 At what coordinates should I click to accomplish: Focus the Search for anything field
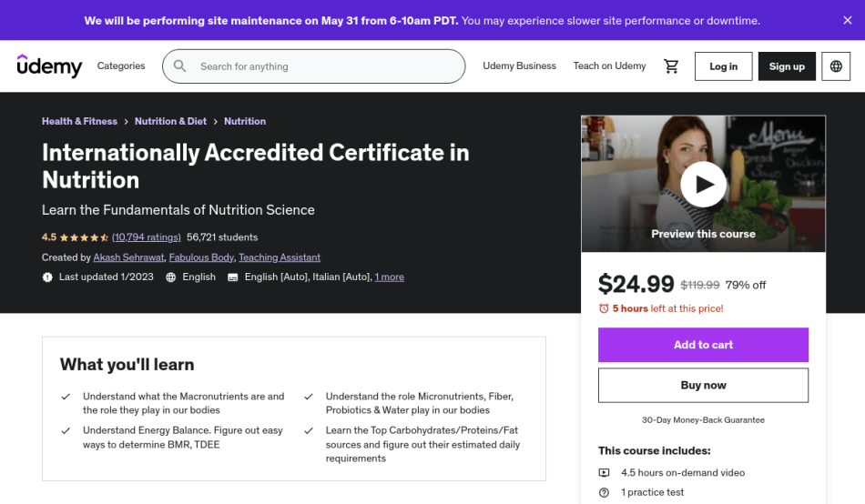pos(314,66)
